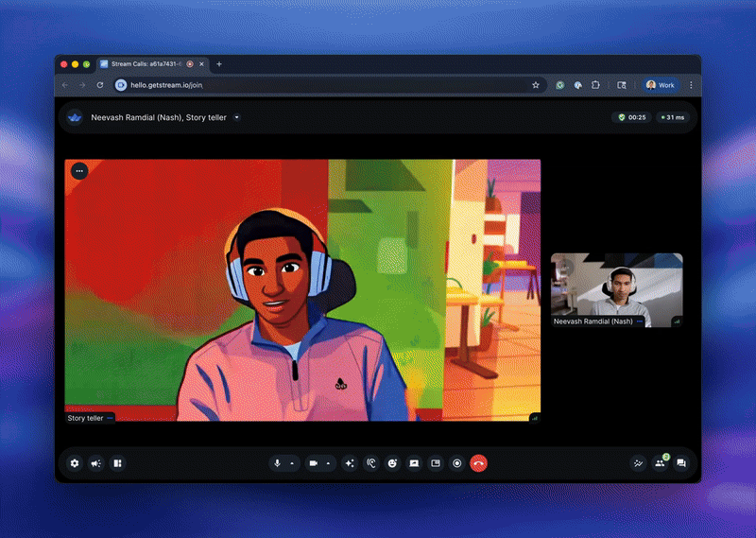This screenshot has width=756, height=538.
Task: Click the feedback megaphone icon
Action: pyautogui.click(x=95, y=463)
